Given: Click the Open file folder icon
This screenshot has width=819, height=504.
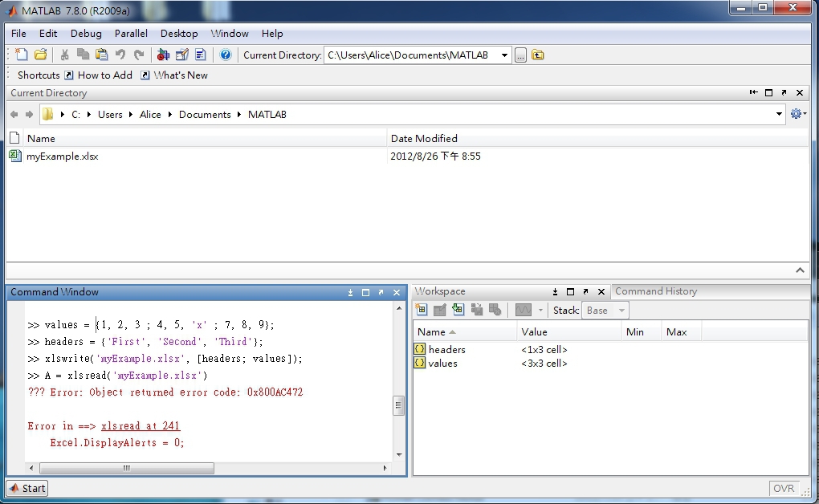Looking at the screenshot, I should click(x=40, y=55).
